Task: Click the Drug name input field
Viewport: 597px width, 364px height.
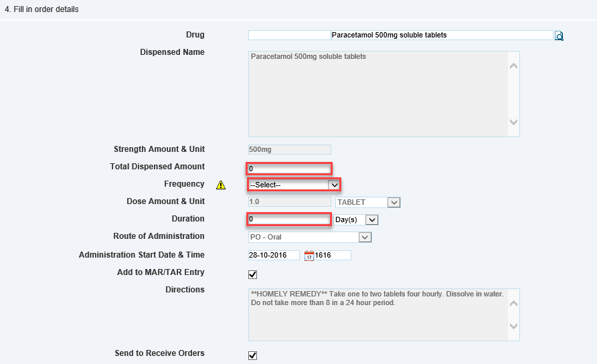Action: (x=400, y=35)
